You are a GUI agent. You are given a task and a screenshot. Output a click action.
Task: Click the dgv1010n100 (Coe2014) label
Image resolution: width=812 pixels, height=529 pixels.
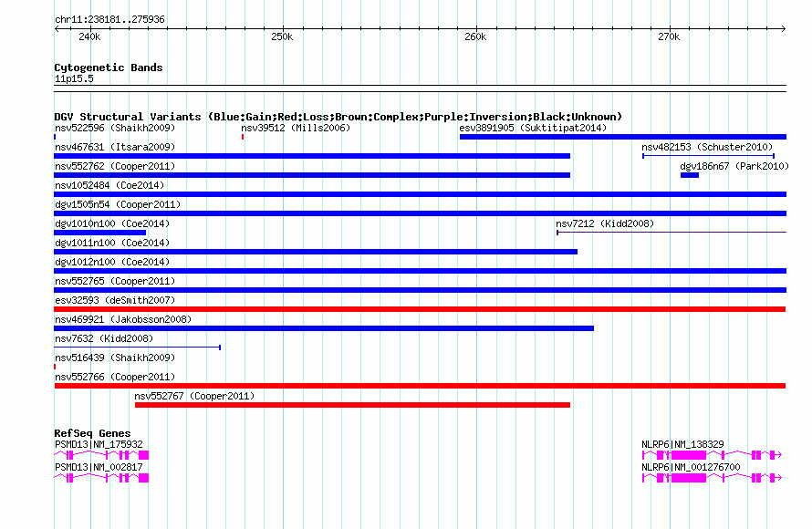click(x=112, y=223)
